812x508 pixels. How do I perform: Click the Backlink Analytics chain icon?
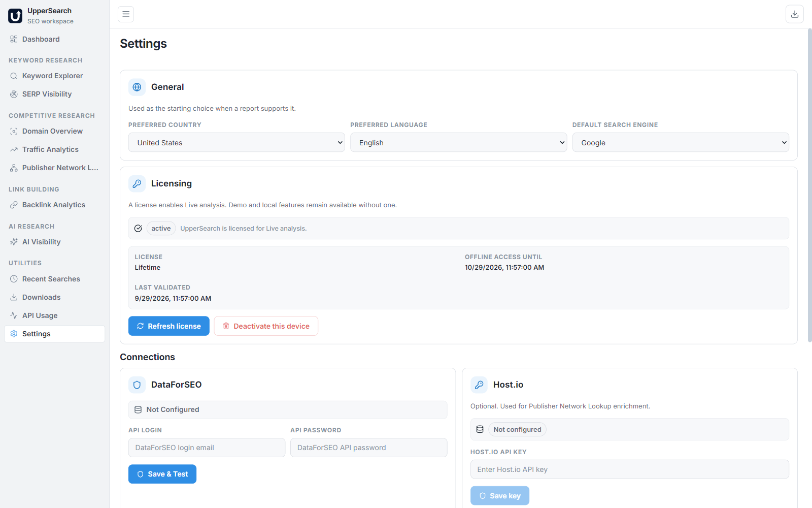pos(14,205)
